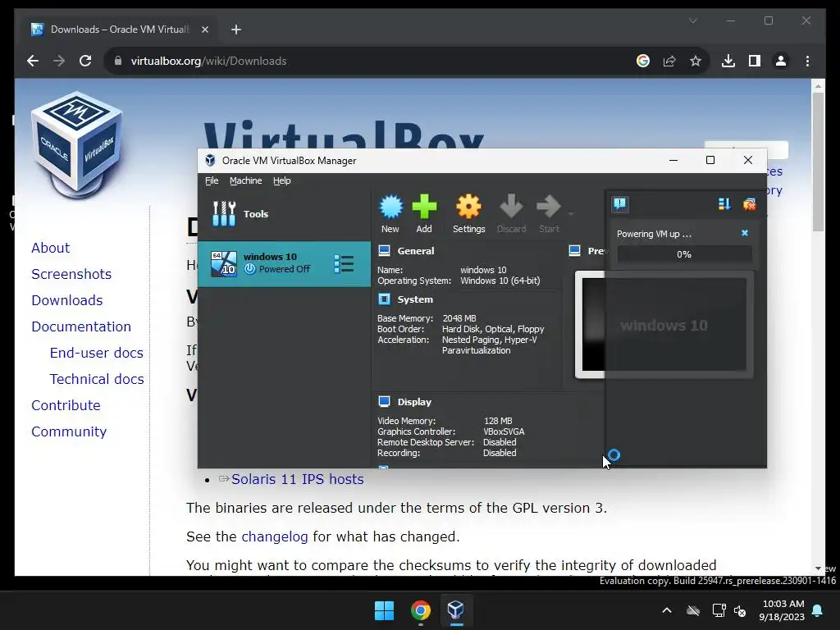The width and height of the screenshot is (840, 630).
Task: Click the General section header icon
Action: pyautogui.click(x=384, y=250)
